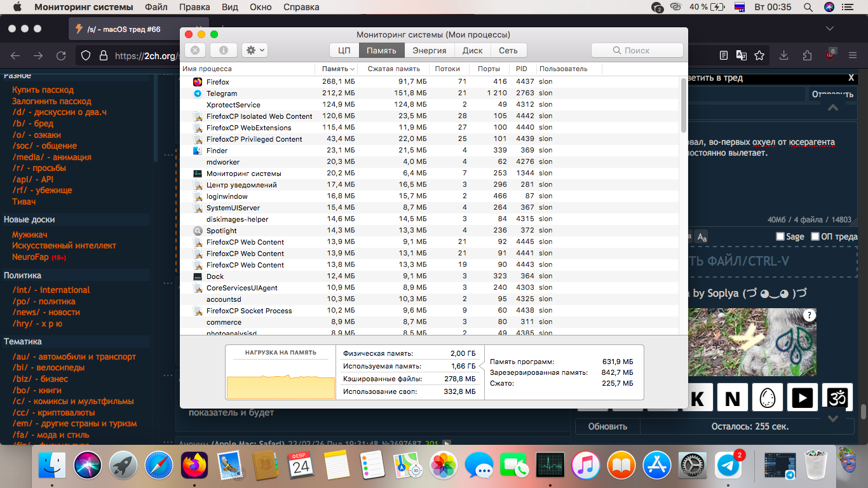
Task: Expand Firefox list-all-tabs chevron
Action: 829,29
